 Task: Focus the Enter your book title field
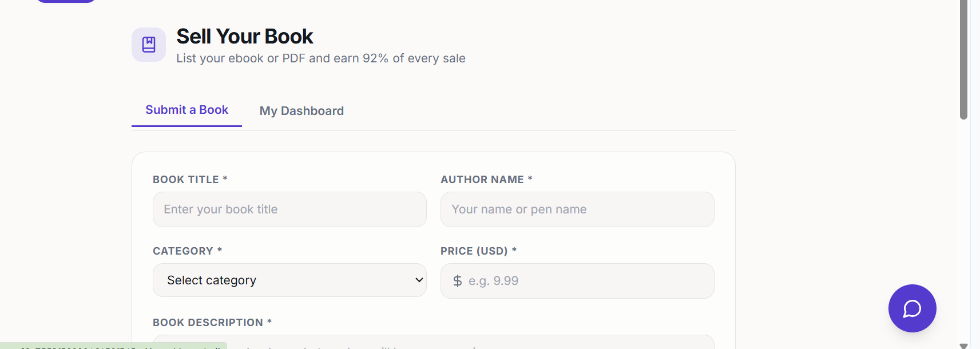coord(289,209)
